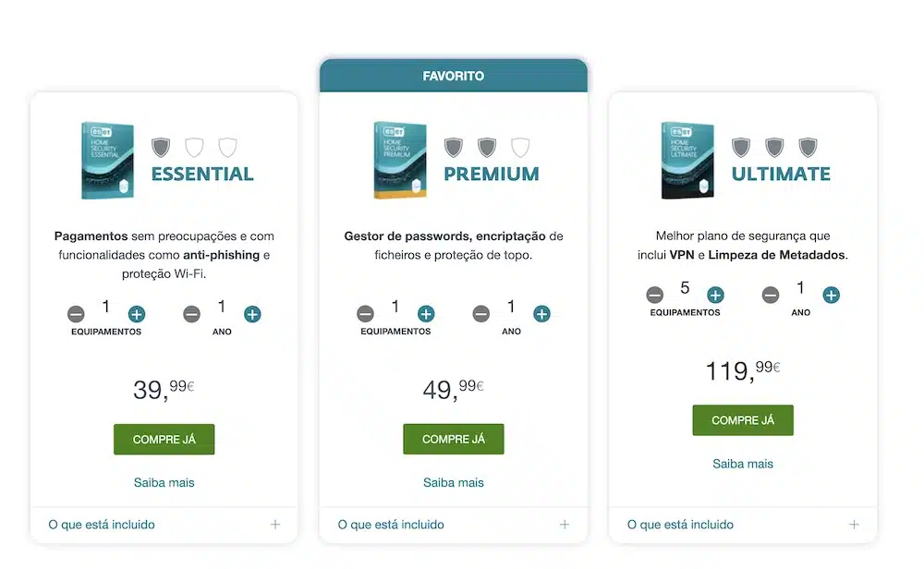Decrease Ultimate plan equipment count
924x569 pixels.
click(655, 295)
